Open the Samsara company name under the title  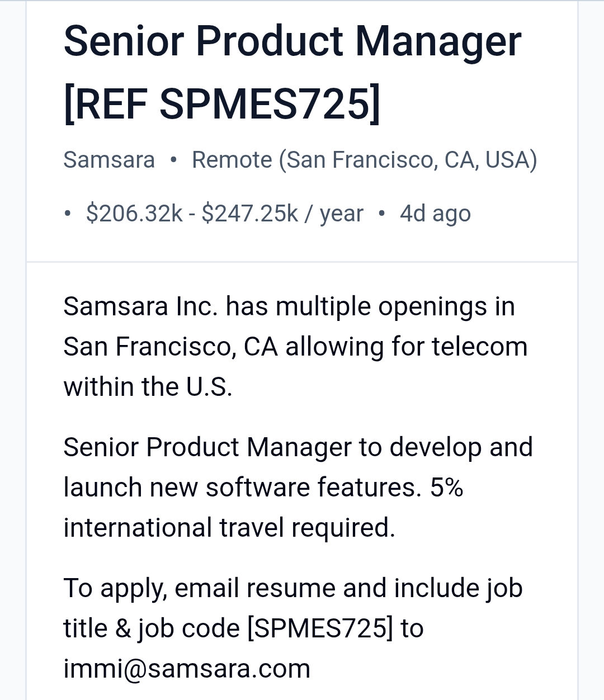click(109, 160)
